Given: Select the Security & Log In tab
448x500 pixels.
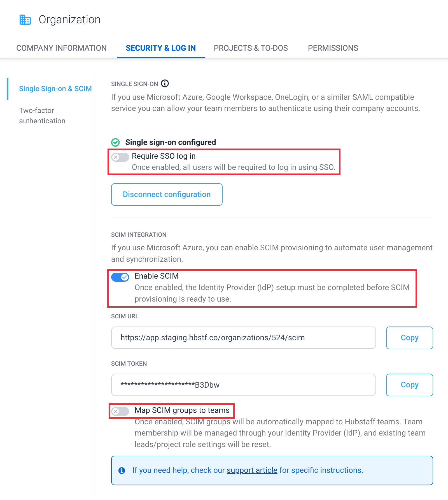Looking at the screenshot, I should click(x=161, y=48).
